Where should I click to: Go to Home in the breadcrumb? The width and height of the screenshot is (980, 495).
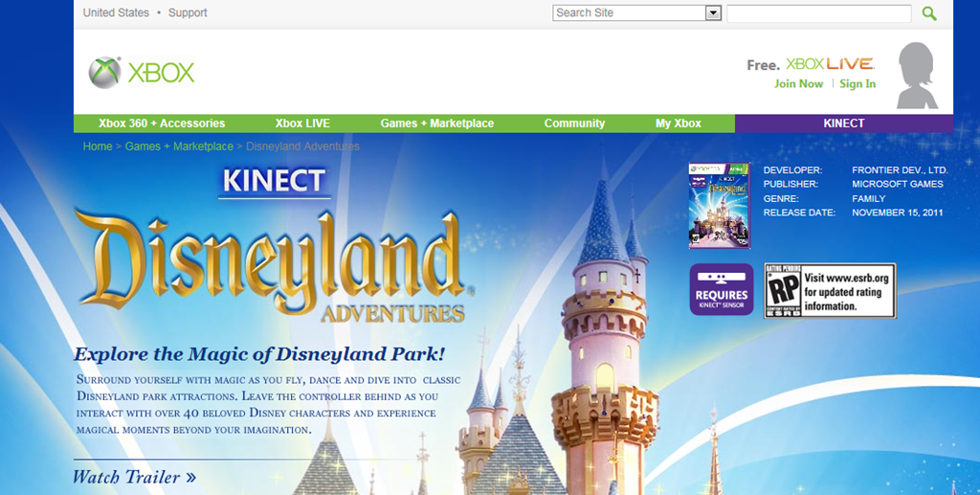click(98, 146)
